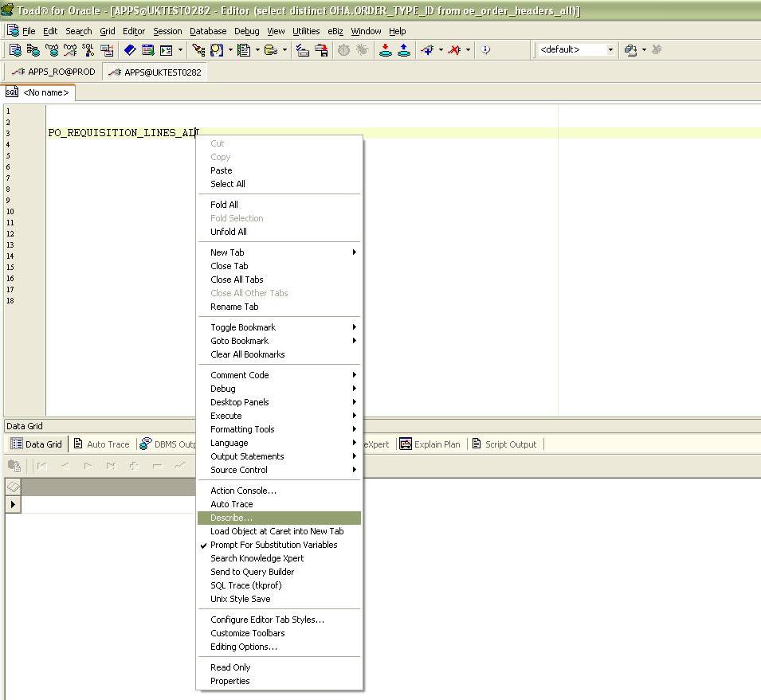Image resolution: width=761 pixels, height=700 pixels.
Task: Expand dropdown arrow next to run script icon
Action: (x=181, y=49)
